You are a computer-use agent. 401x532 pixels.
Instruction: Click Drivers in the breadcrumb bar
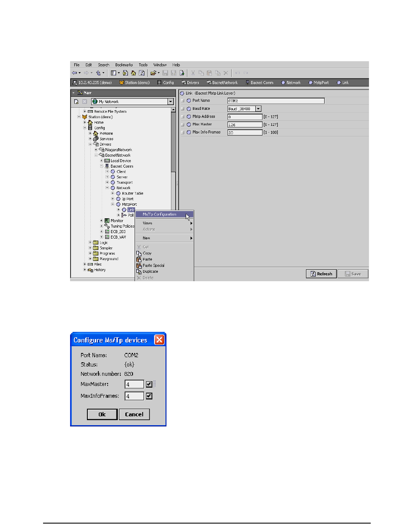190,83
